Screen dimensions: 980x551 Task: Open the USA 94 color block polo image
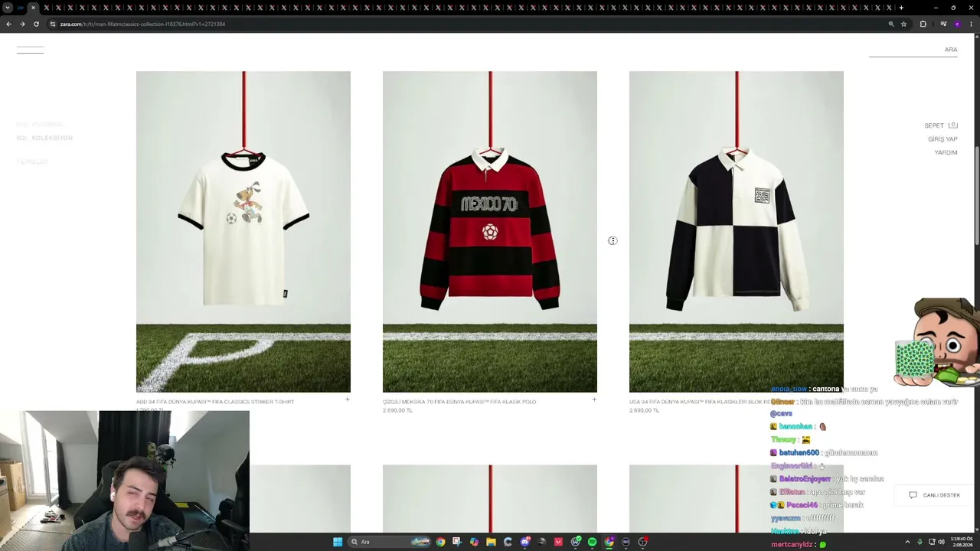pos(737,232)
